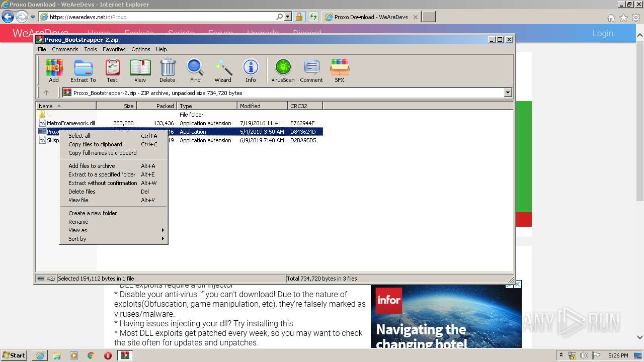Select the Proxo Download browser tab
Screen dimensions: 644x362
tap(371, 17)
